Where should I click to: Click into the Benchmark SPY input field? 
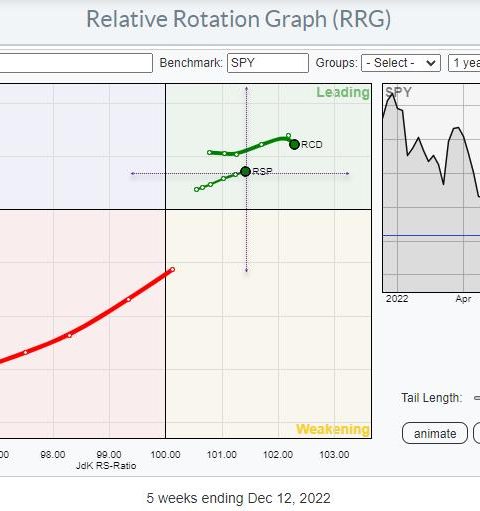[268, 63]
